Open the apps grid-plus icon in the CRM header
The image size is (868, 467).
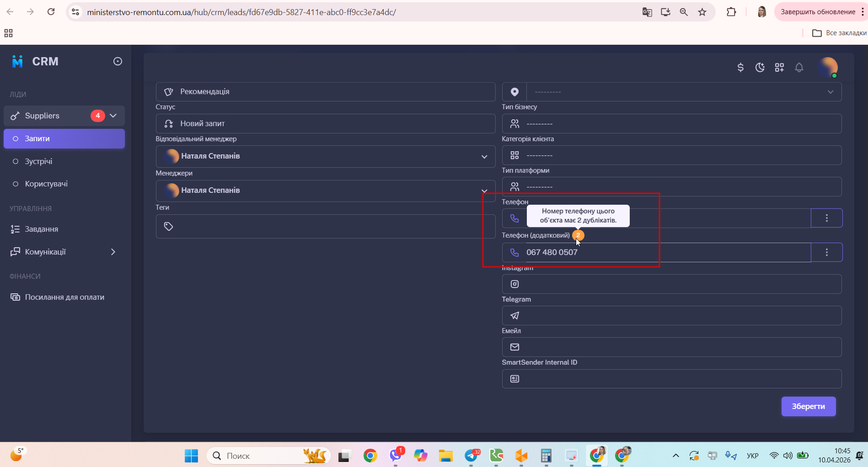pyautogui.click(x=780, y=68)
